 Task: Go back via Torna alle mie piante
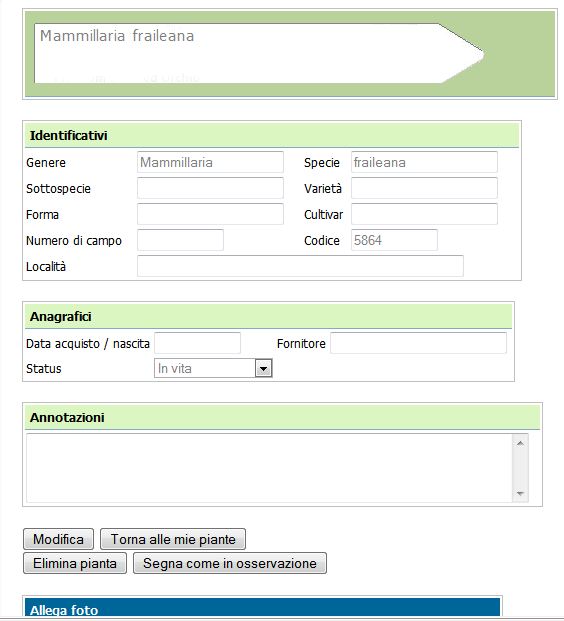(x=173, y=539)
